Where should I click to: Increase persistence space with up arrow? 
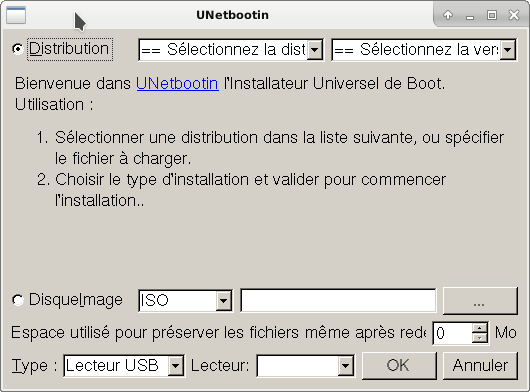pyautogui.click(x=480, y=328)
